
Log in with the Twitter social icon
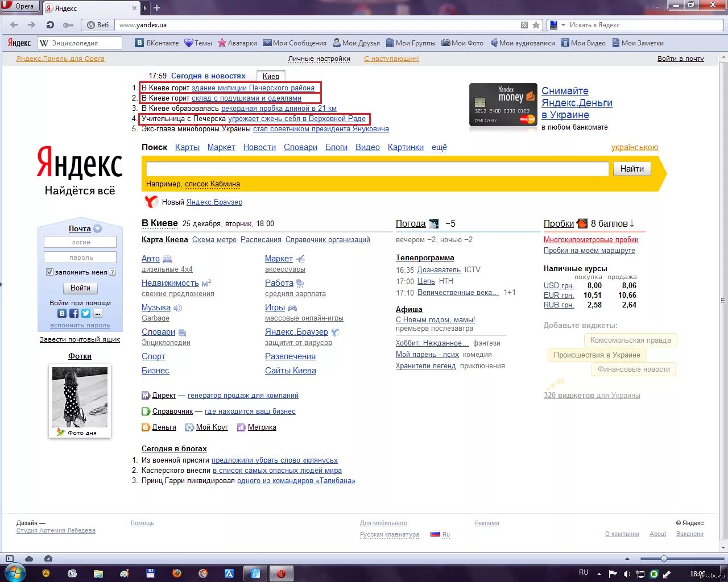pyautogui.click(x=86, y=313)
